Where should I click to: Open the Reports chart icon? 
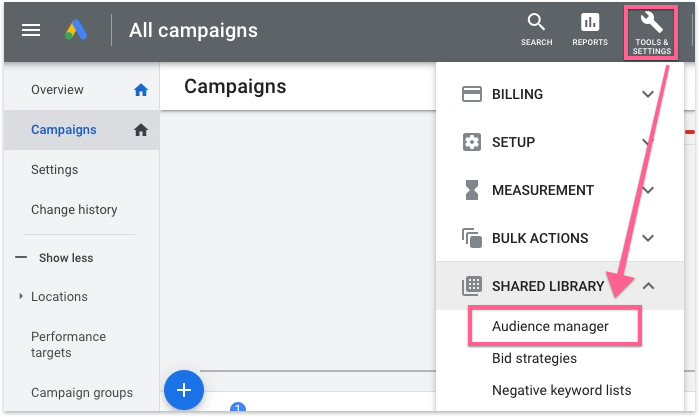pos(590,30)
